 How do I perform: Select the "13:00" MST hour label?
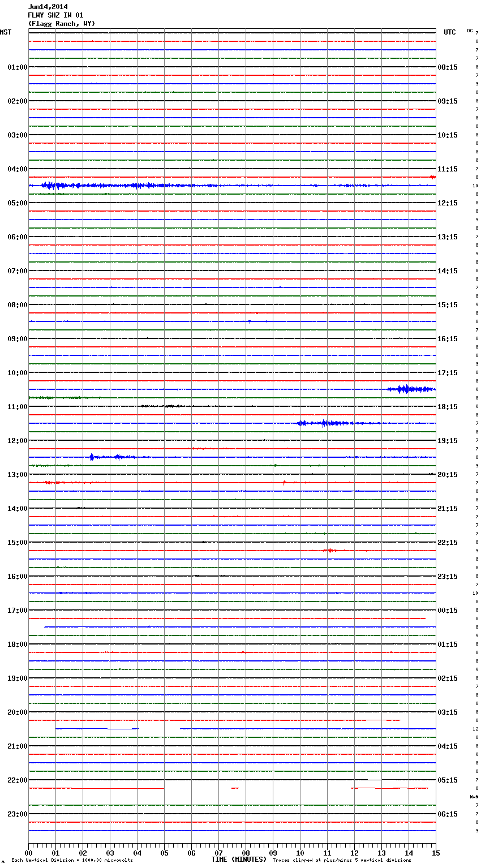pos(17,475)
